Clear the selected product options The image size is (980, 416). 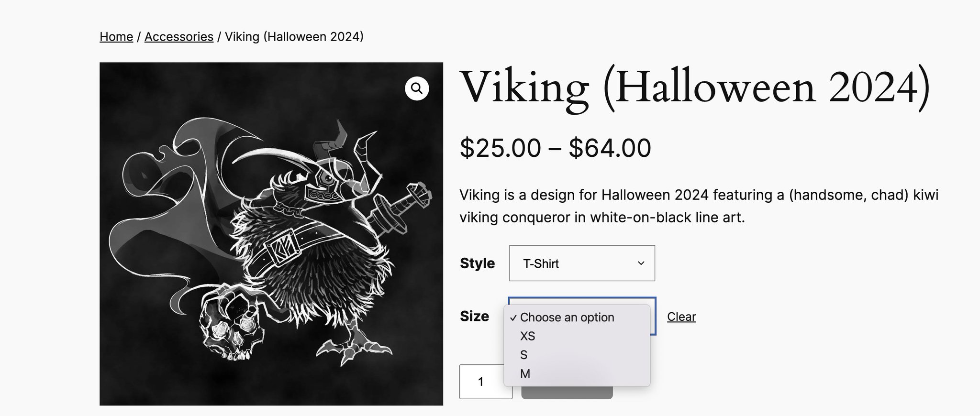point(681,317)
